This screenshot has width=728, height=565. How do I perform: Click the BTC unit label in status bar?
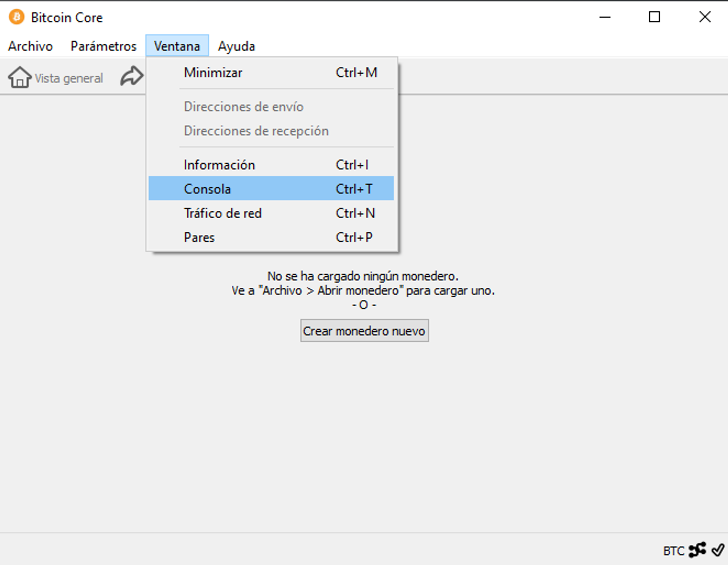[674, 551]
